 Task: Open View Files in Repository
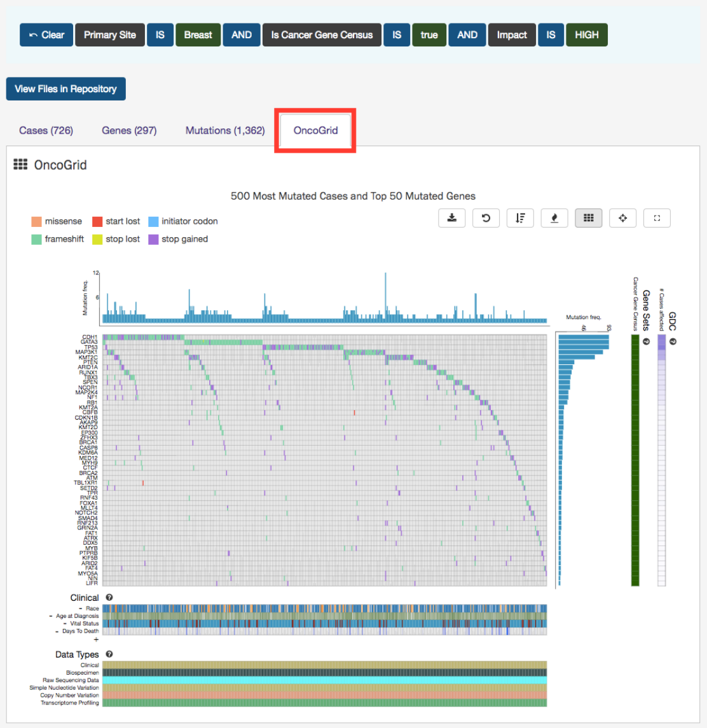click(x=66, y=88)
